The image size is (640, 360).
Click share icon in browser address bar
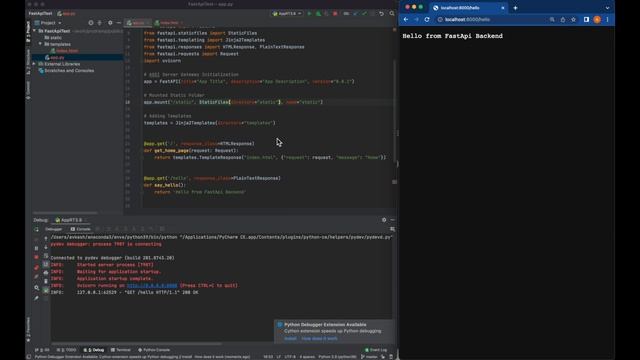[563, 20]
